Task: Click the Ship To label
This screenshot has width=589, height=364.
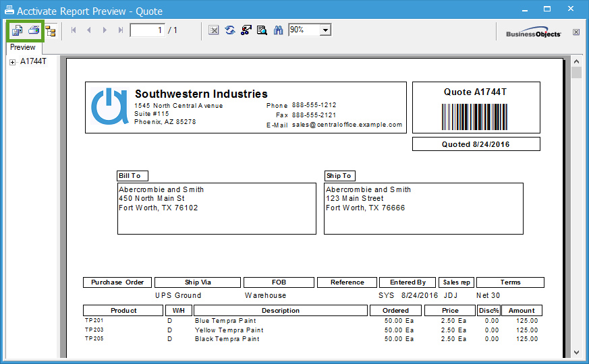Action: tap(339, 176)
